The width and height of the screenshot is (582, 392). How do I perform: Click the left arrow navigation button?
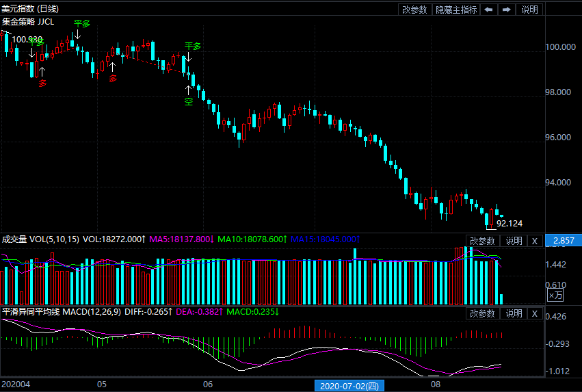point(489,10)
